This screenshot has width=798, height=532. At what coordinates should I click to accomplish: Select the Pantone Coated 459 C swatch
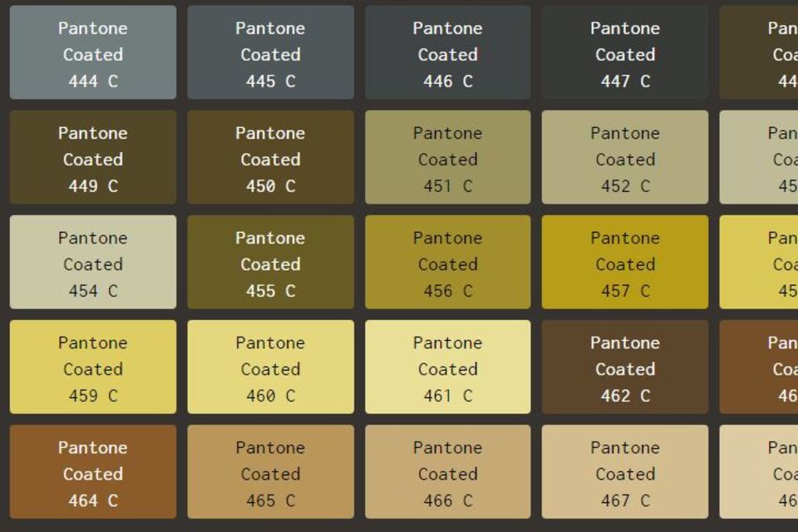pos(93,367)
